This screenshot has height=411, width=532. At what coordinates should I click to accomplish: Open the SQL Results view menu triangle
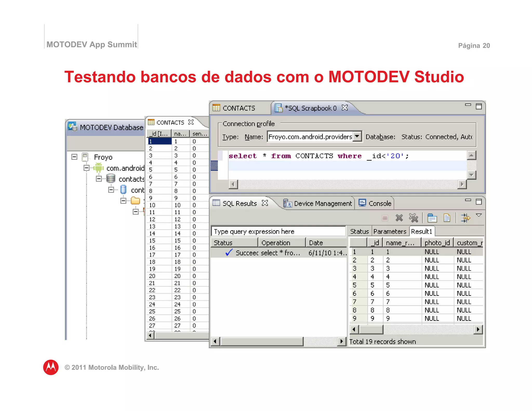click(479, 215)
